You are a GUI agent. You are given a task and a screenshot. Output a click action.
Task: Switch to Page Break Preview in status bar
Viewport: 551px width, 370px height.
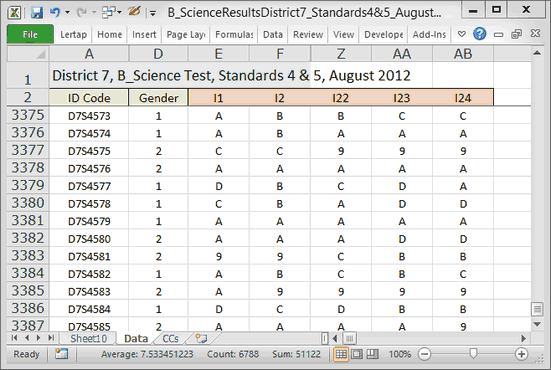tap(373, 354)
